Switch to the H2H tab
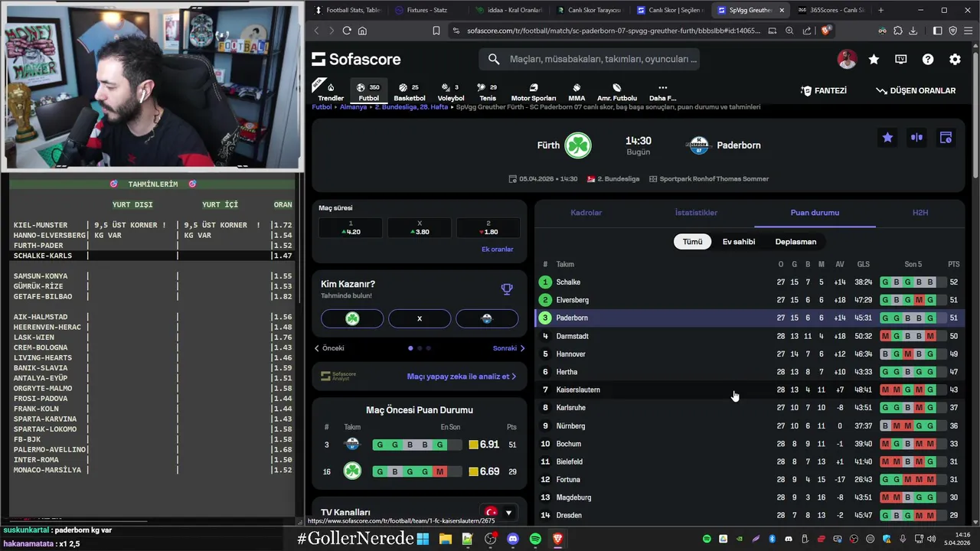This screenshot has width=980, height=551. 920,213
